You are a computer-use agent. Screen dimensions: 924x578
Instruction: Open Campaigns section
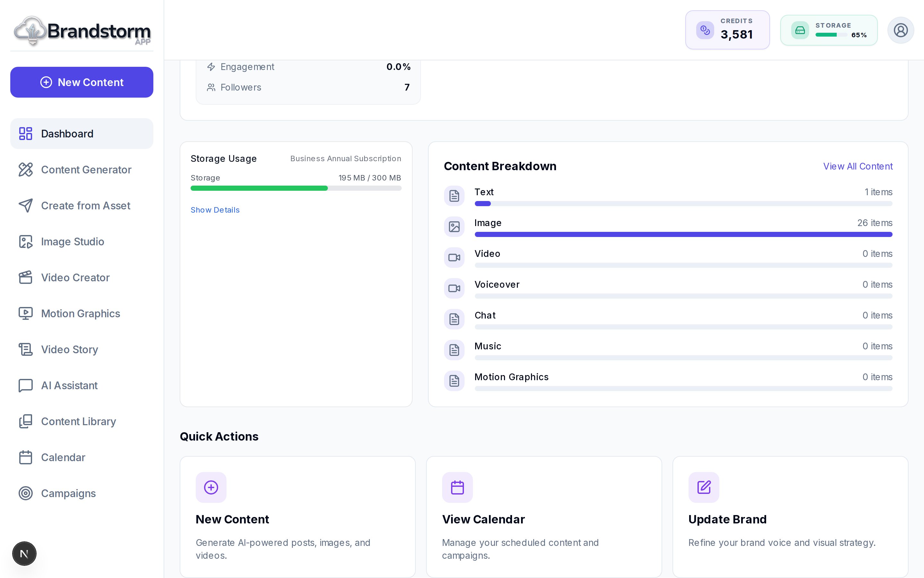click(82, 493)
